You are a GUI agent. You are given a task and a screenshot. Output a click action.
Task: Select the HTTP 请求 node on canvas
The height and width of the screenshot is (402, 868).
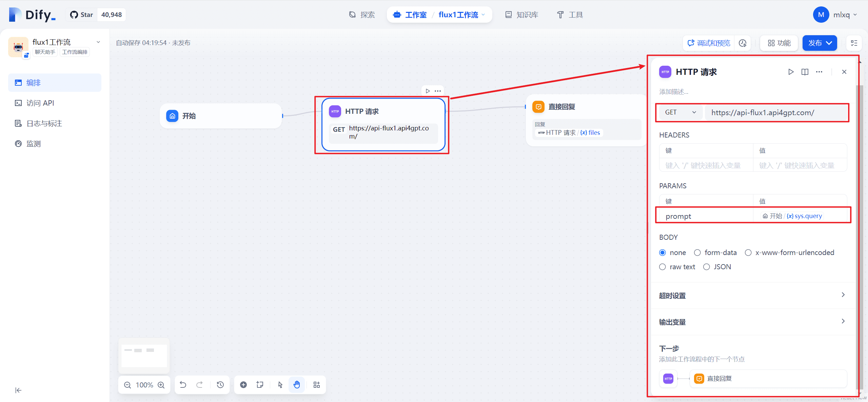point(383,125)
